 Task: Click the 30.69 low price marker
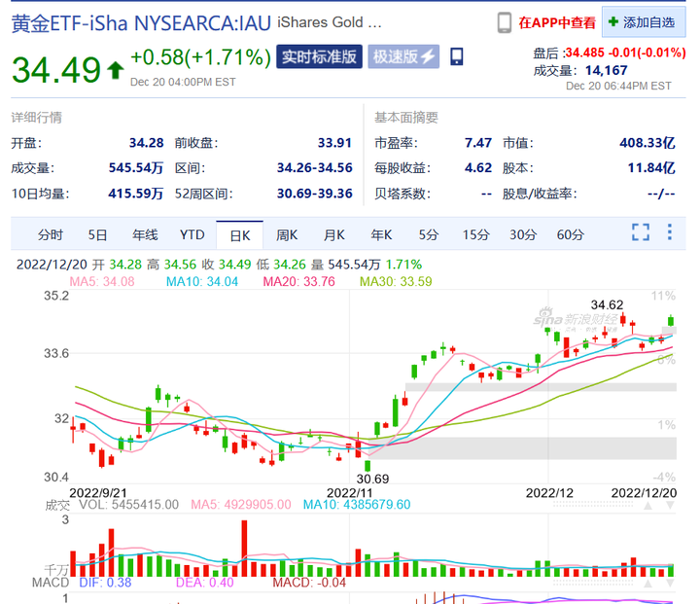tap(372, 479)
